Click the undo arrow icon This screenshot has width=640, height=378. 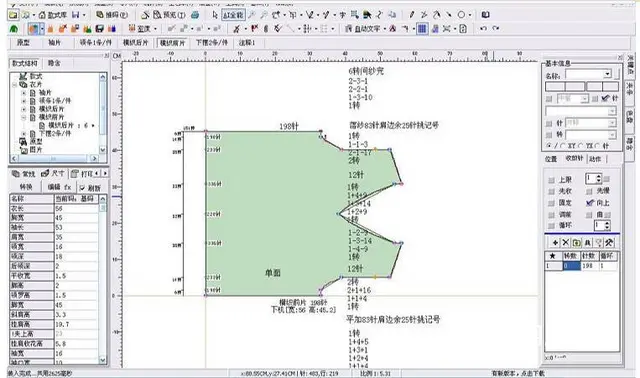tap(483, 29)
